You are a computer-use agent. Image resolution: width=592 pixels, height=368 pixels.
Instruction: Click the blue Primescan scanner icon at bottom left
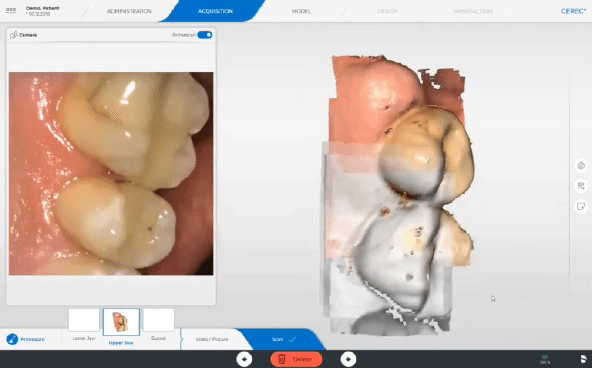pyautogui.click(x=12, y=339)
